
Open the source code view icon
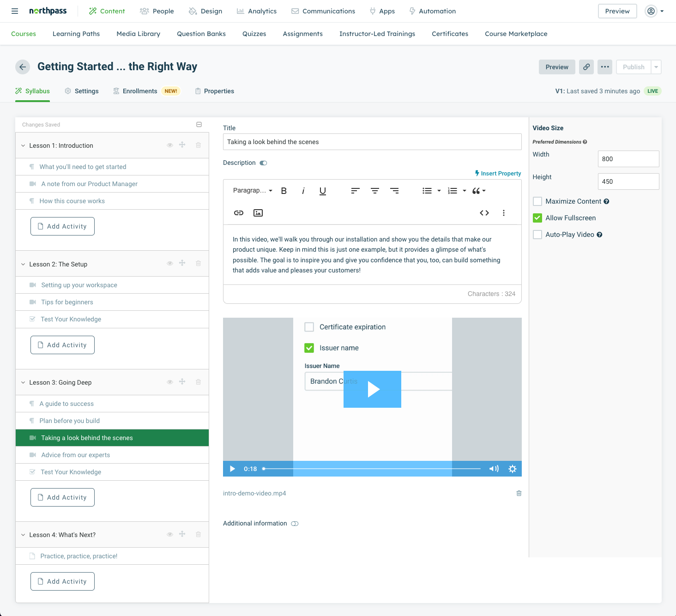click(x=484, y=213)
